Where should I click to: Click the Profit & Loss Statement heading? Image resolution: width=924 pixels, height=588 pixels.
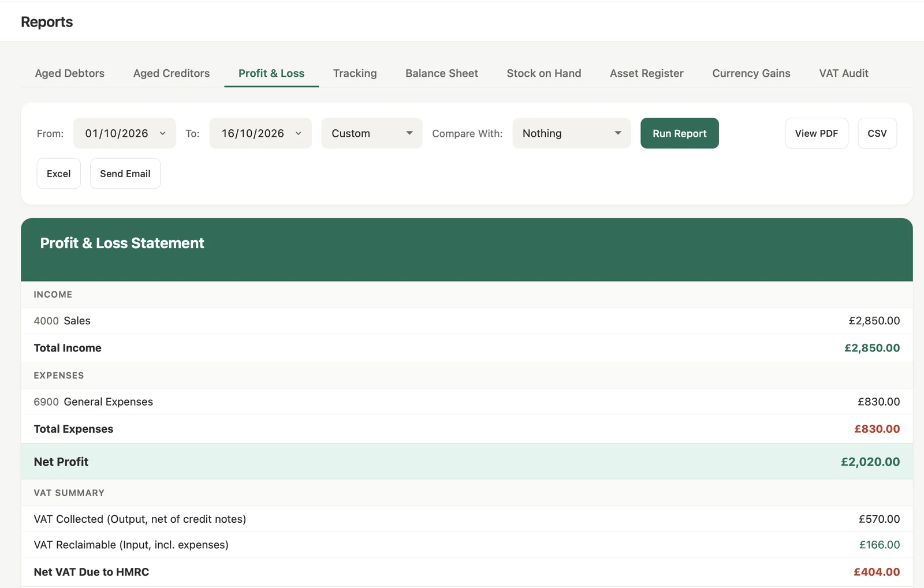tap(122, 243)
